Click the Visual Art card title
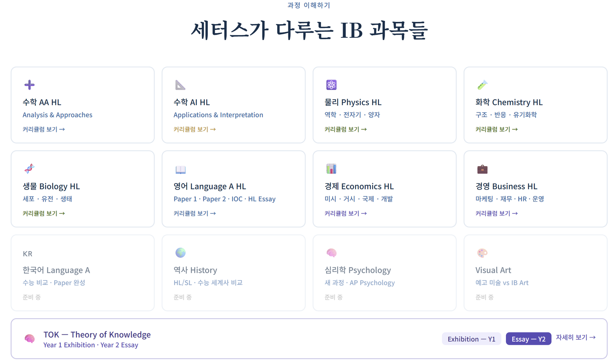Screen dimensions: 616x364 tap(493, 270)
